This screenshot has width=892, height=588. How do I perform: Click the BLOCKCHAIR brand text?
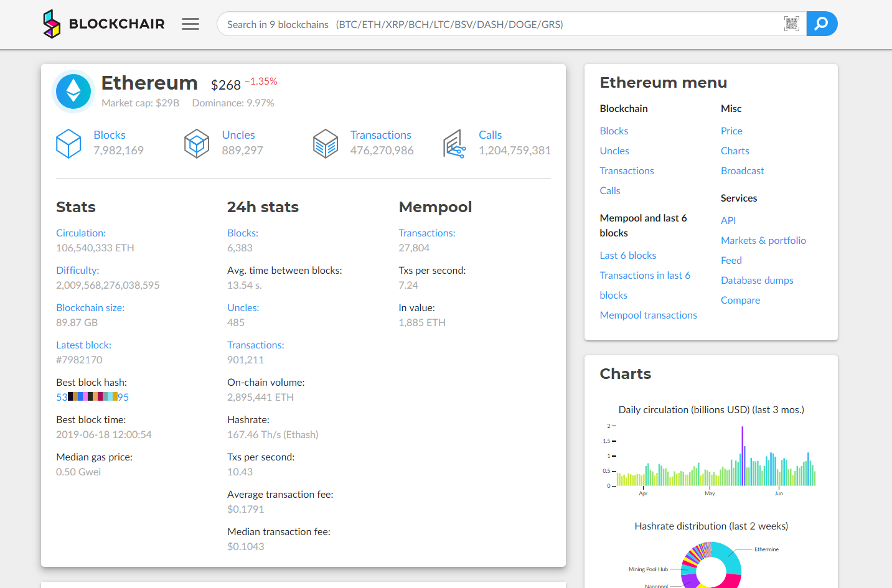click(x=117, y=24)
